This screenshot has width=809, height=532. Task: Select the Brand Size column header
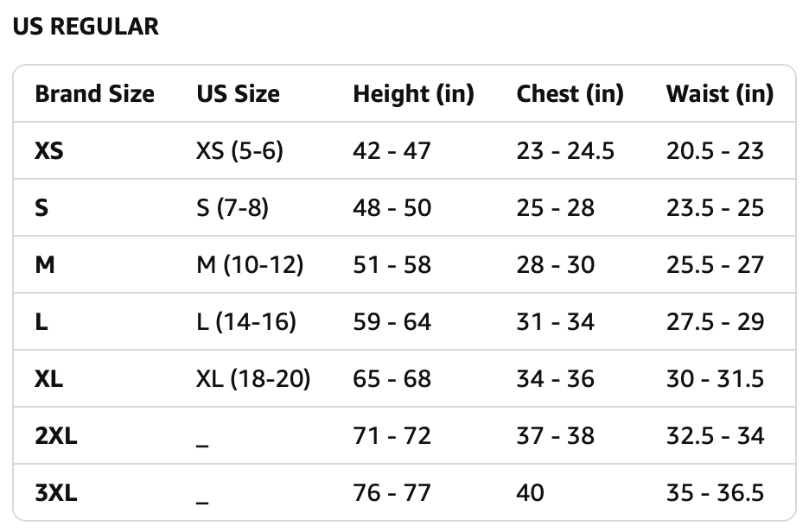(x=95, y=94)
